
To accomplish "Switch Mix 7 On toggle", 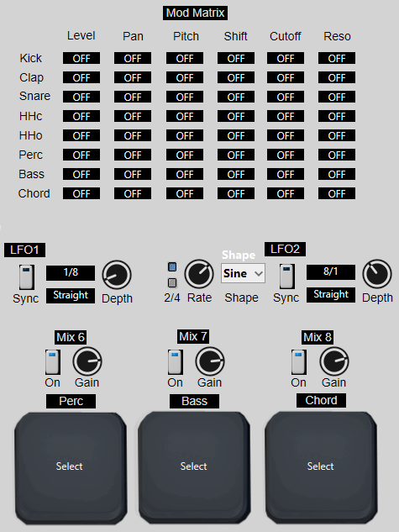I will pos(176,362).
